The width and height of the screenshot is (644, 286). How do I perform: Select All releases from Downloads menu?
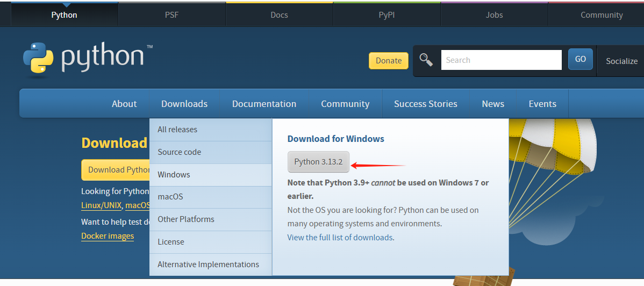[177, 130]
